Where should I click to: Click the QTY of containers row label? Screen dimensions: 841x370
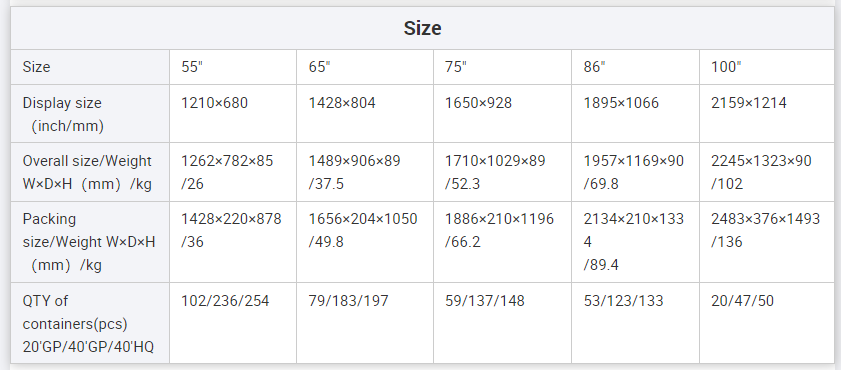(90, 323)
